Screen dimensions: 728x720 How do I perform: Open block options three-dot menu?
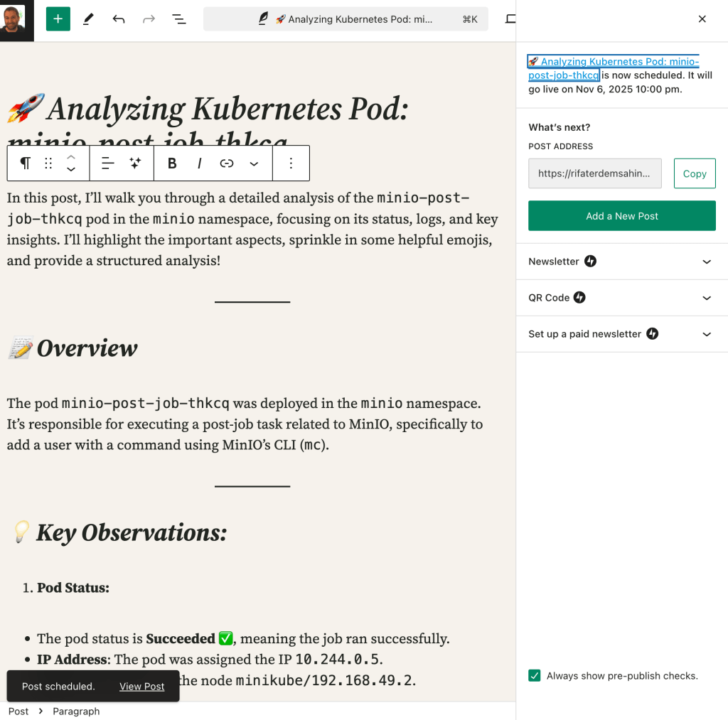coord(291,163)
